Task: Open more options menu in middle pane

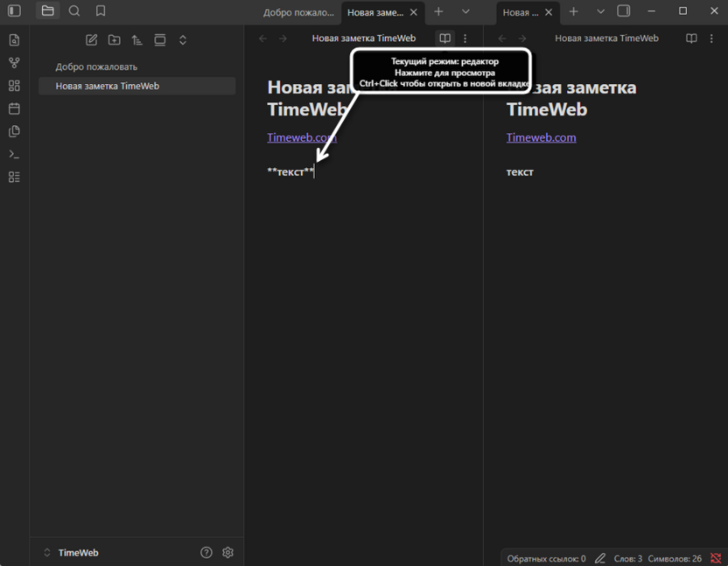Action: pyautogui.click(x=465, y=38)
